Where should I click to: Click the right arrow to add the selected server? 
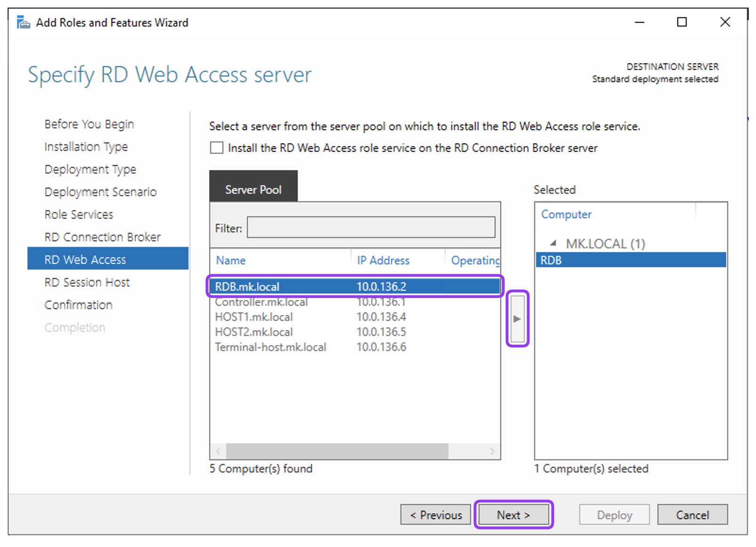tap(518, 318)
